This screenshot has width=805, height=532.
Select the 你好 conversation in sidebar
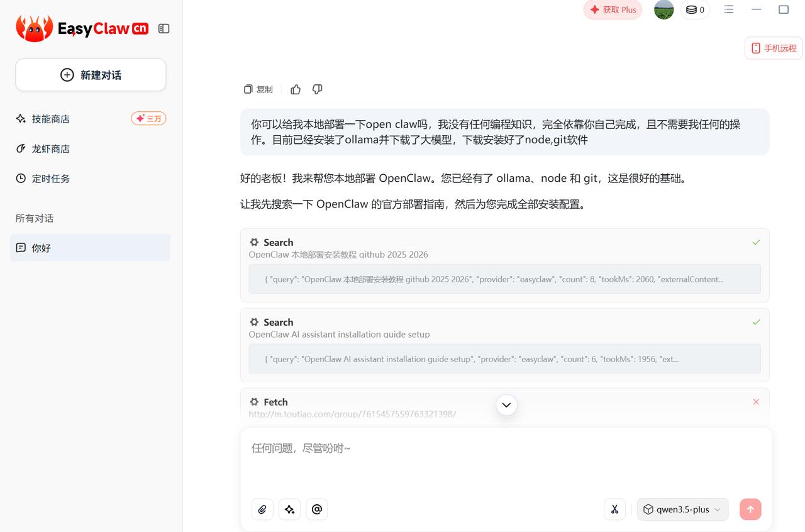(x=42, y=248)
